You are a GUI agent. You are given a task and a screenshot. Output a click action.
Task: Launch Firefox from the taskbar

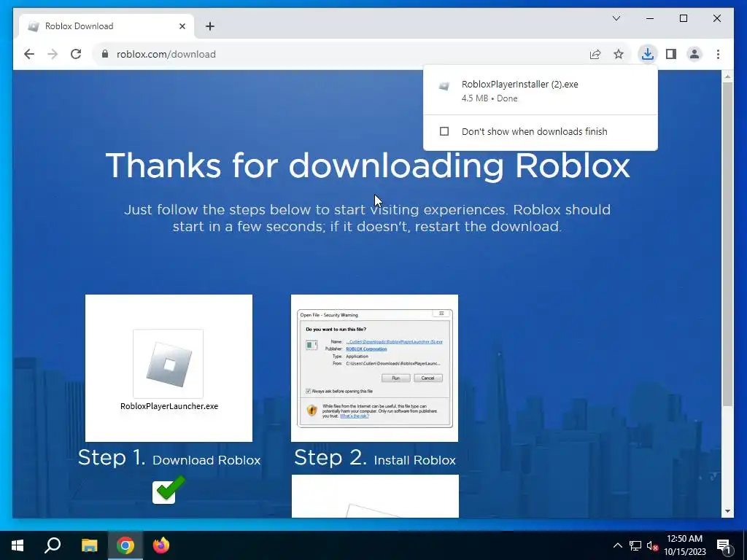[x=161, y=545]
